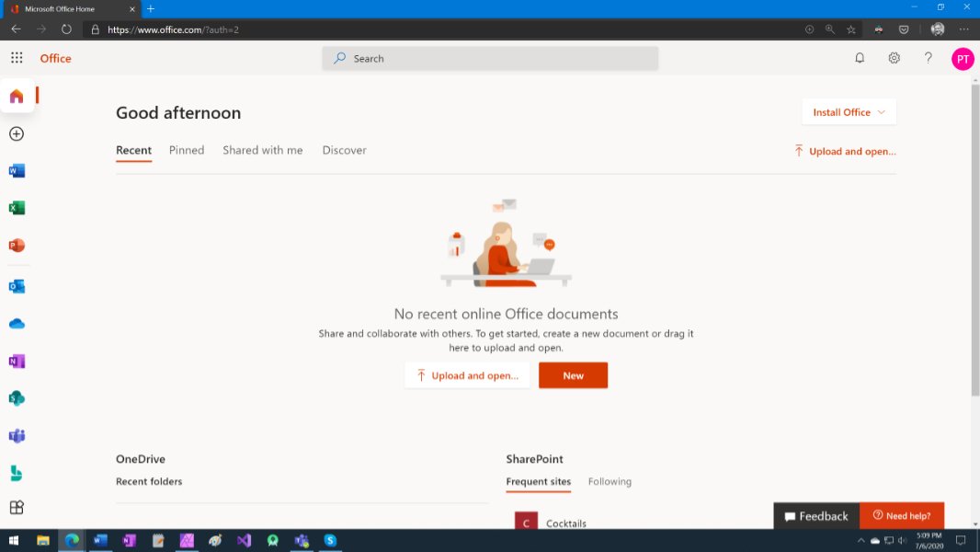Click the help question mark icon
Image resolution: width=980 pixels, height=552 pixels.
pos(929,58)
